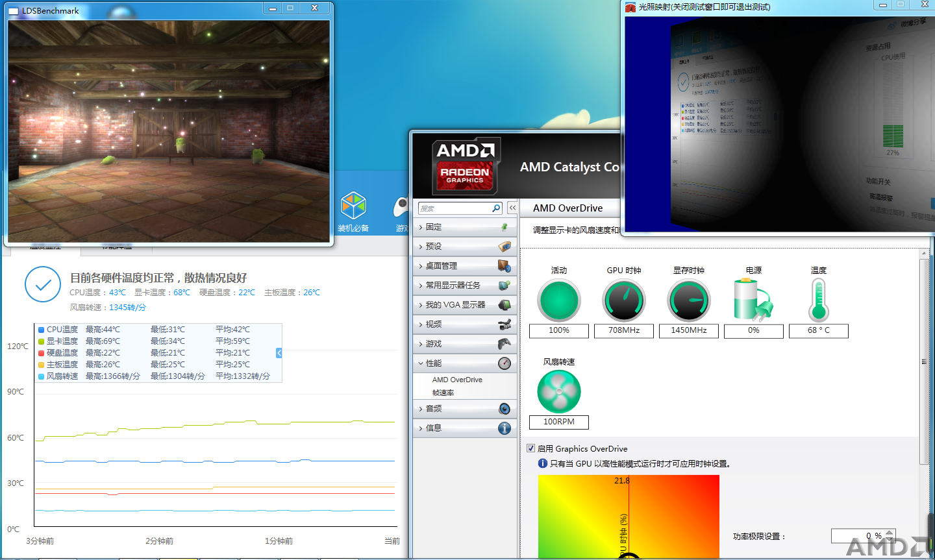
Task: Click the OverDrive scrollbar up arrow
Action: click(x=924, y=254)
